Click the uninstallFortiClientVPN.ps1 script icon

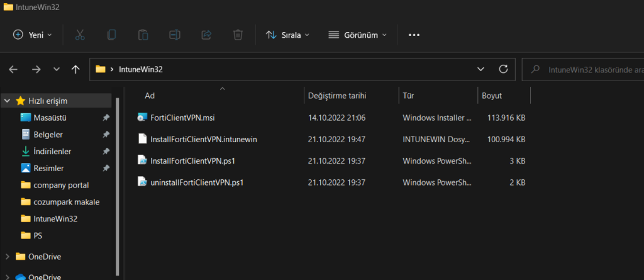point(142,182)
